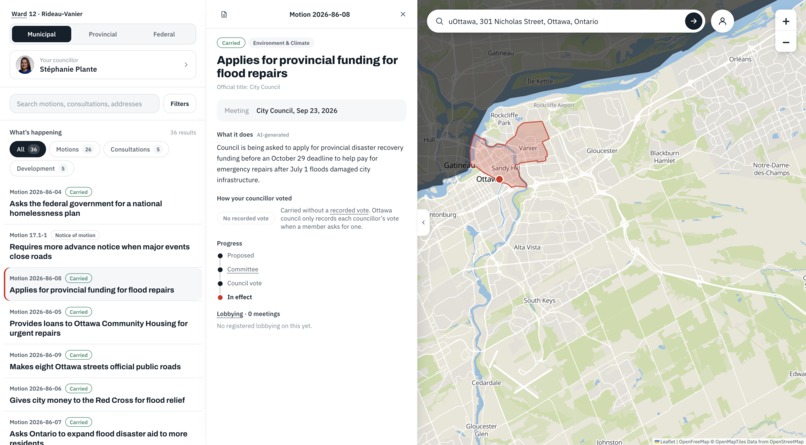The image size is (806, 445).
Task: Click the red location marker on map
Action: click(499, 179)
